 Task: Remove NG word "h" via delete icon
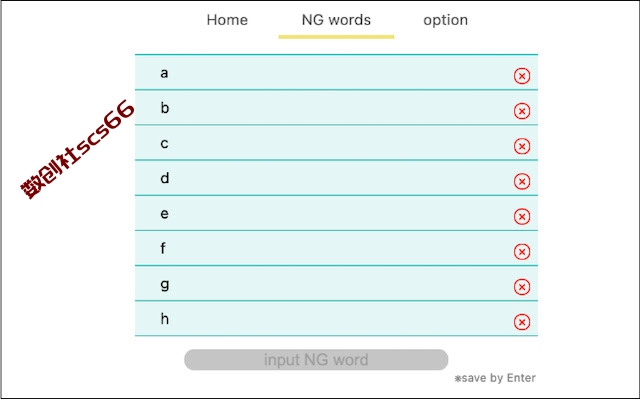522,322
